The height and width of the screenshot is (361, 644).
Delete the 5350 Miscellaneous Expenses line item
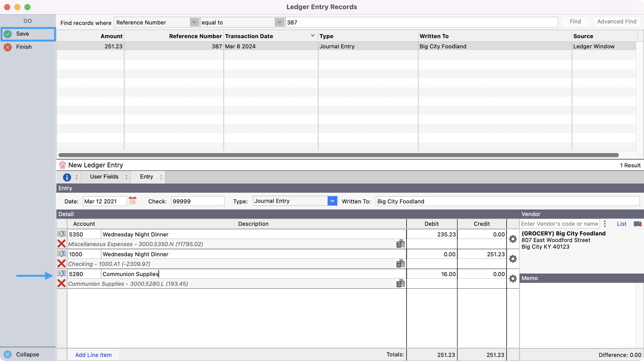[61, 244]
